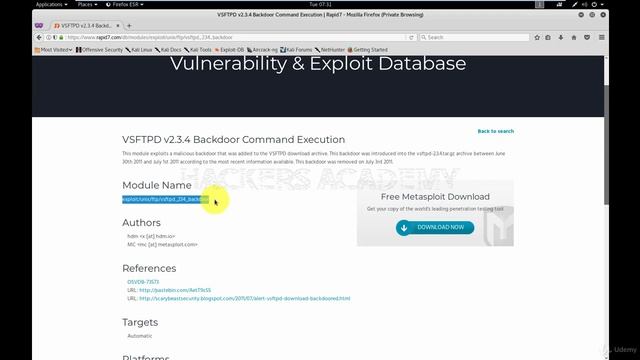Open the Offensive Security bookmark

[x=99, y=50]
